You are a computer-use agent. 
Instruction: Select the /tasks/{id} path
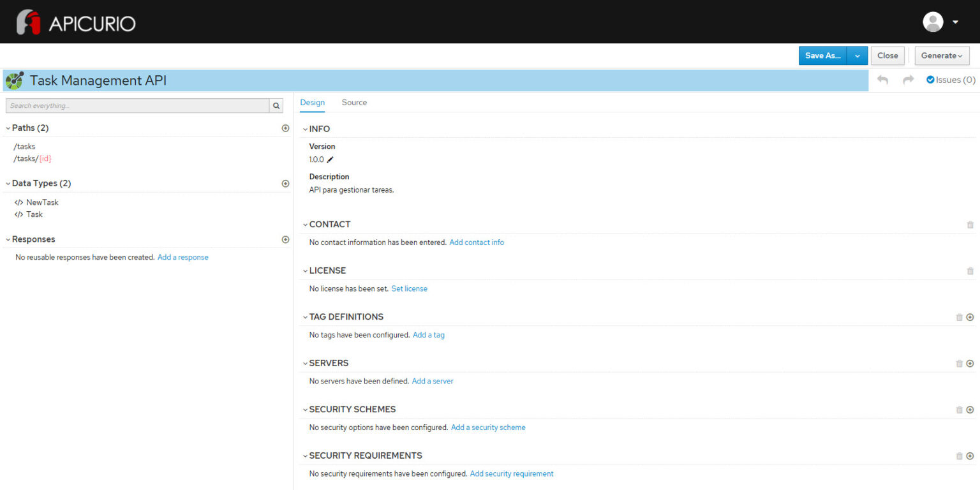pyautogui.click(x=32, y=158)
